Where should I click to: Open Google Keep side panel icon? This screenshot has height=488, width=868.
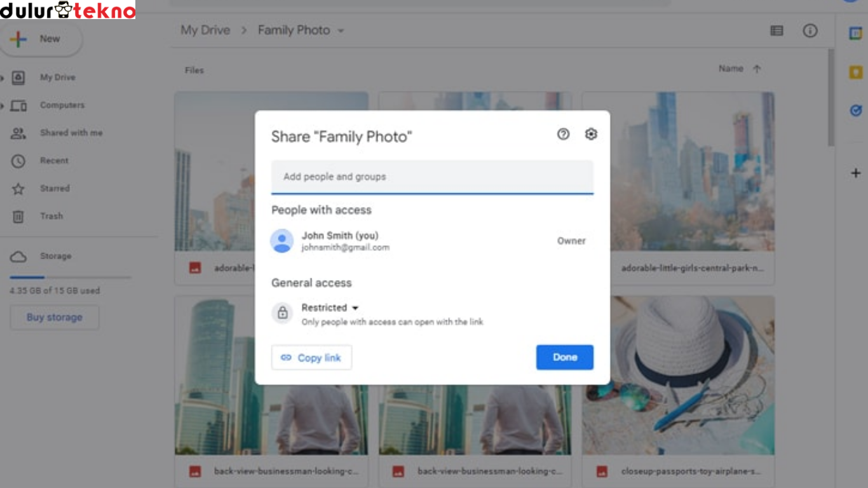tap(855, 72)
